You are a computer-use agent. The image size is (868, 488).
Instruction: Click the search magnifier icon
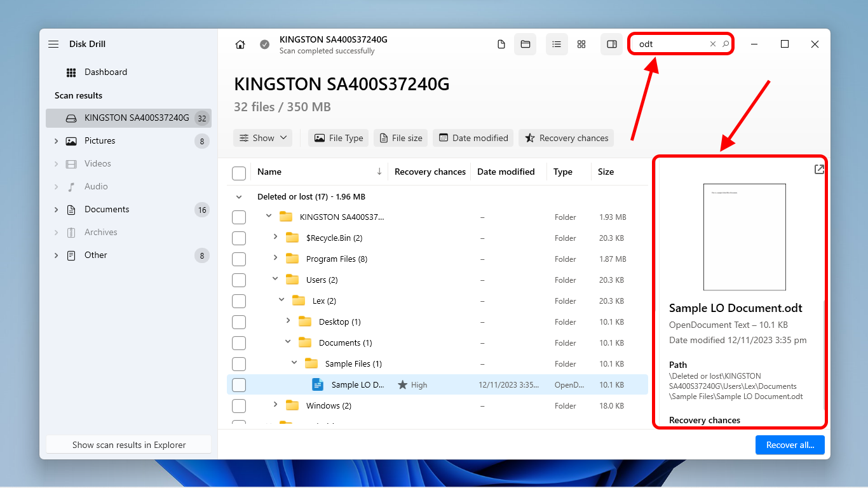point(726,44)
